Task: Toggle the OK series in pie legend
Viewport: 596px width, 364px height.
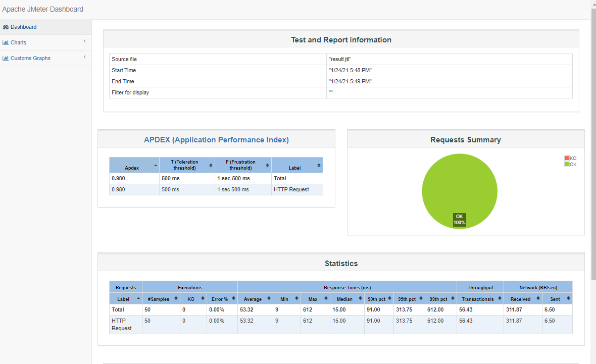Action: (570, 164)
